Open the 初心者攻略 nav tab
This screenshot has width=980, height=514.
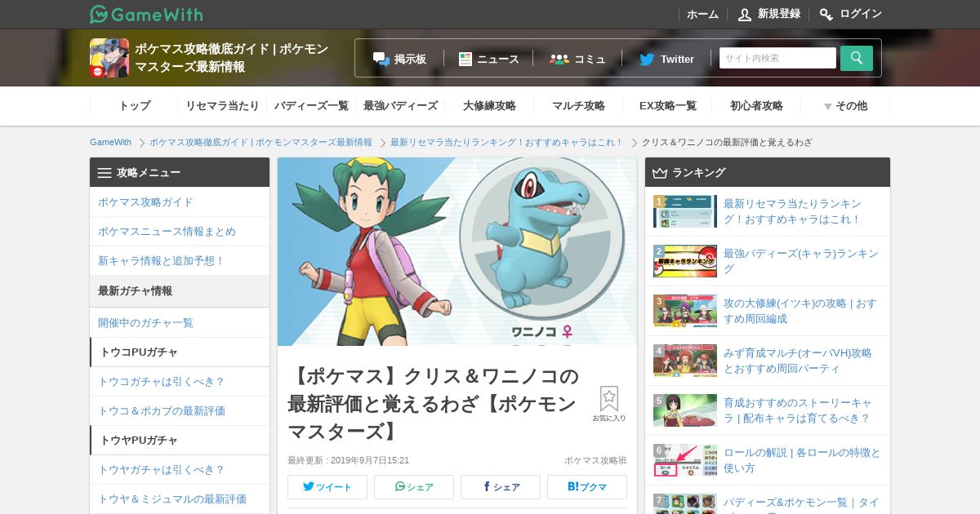tap(756, 106)
